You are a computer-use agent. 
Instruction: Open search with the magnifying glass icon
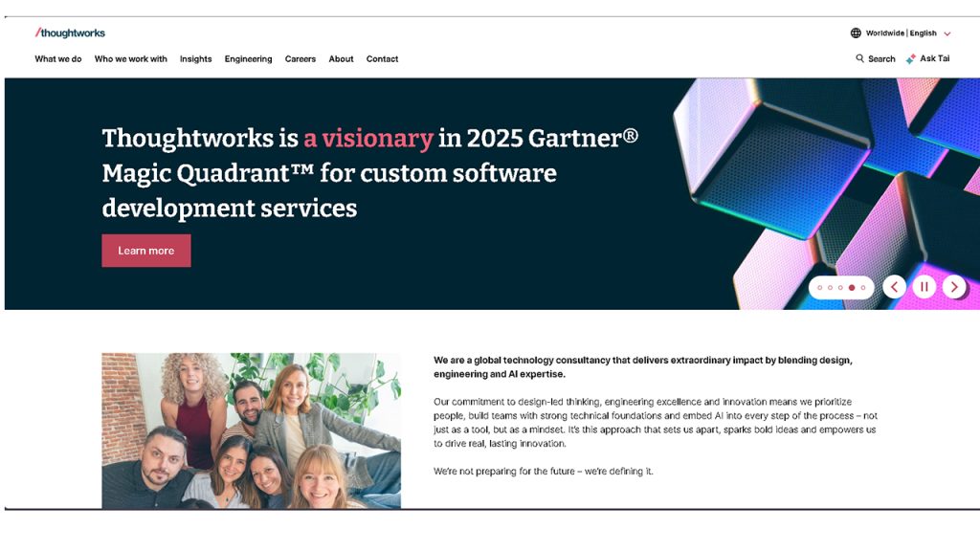pos(859,58)
